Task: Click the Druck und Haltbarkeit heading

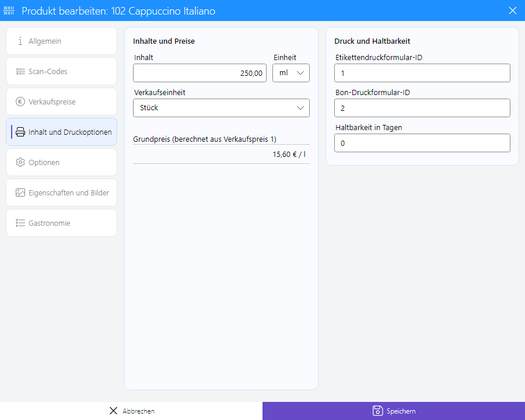Action: 372,41
